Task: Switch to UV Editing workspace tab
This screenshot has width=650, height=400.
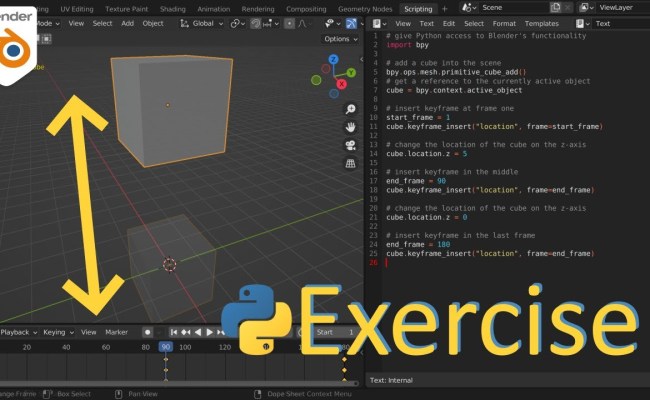Action: click(x=77, y=9)
